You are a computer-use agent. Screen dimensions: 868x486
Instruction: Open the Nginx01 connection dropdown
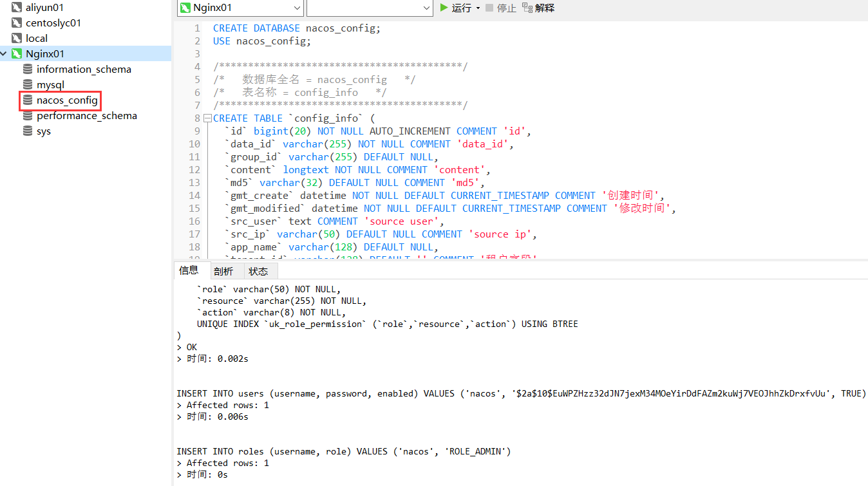pos(297,8)
